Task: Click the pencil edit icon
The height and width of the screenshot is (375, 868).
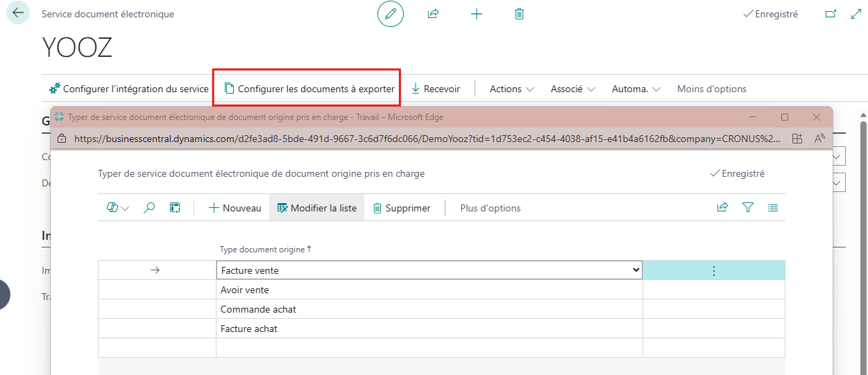Action: (x=391, y=14)
